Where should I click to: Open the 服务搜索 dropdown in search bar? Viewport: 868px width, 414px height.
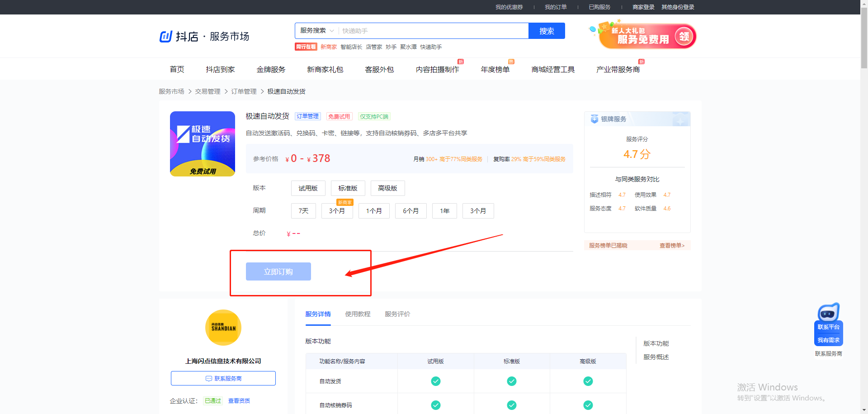[x=317, y=31]
